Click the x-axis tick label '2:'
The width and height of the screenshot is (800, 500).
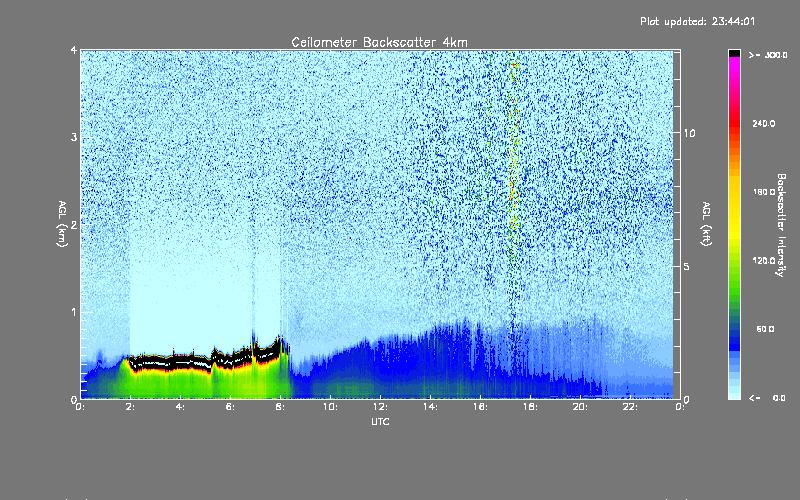pyautogui.click(x=131, y=407)
